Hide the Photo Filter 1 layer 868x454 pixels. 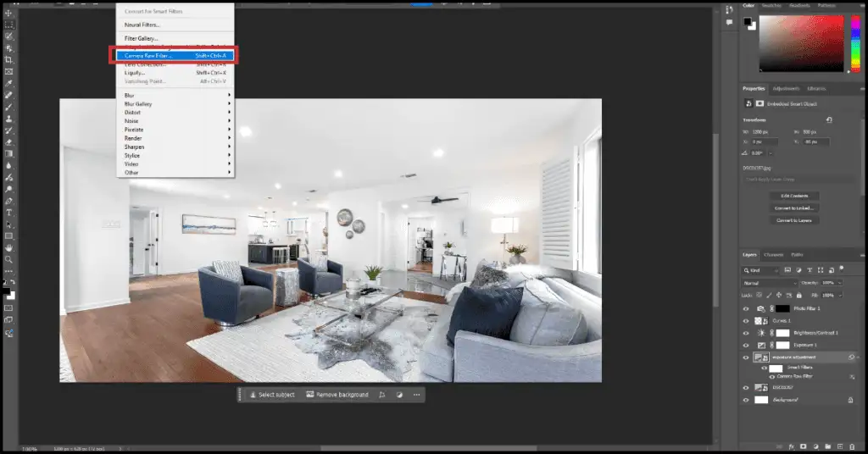(746, 308)
